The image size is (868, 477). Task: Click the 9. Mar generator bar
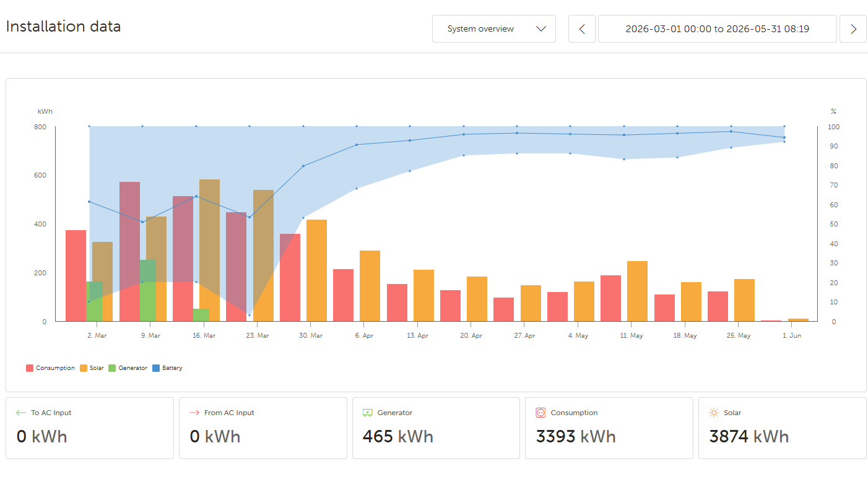tap(147, 291)
